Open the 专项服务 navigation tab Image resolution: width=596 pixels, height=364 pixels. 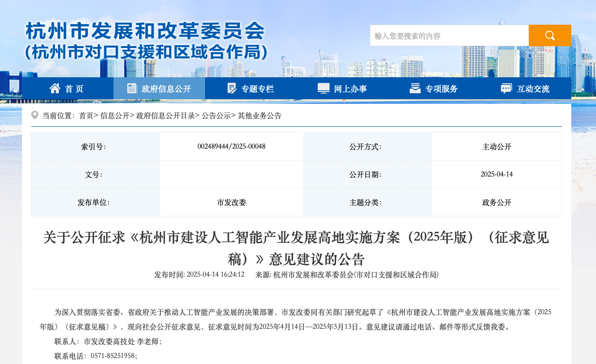tap(434, 88)
